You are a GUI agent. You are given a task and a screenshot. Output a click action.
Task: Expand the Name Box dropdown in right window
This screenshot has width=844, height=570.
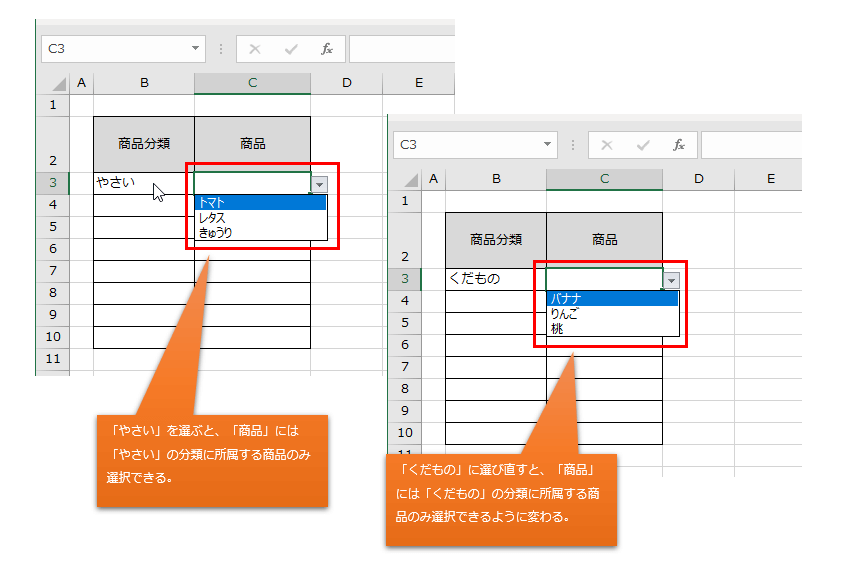[547, 145]
